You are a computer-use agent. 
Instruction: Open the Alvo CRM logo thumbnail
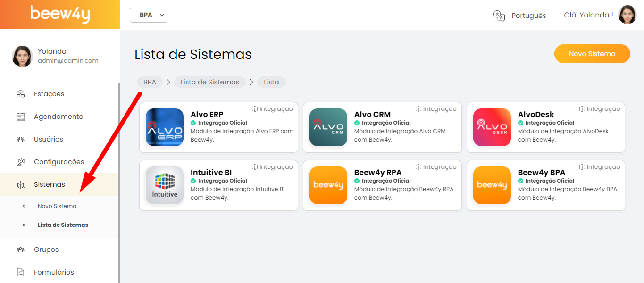(x=328, y=127)
